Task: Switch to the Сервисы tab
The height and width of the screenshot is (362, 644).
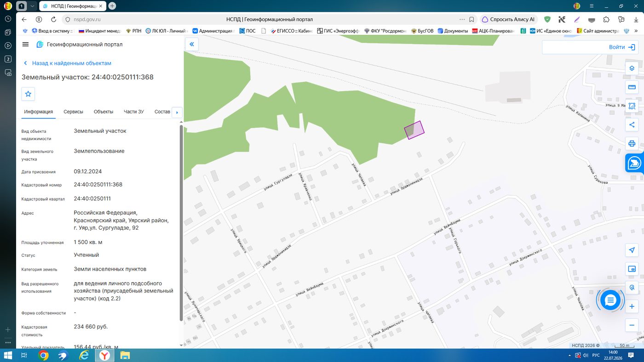Action: click(73, 112)
